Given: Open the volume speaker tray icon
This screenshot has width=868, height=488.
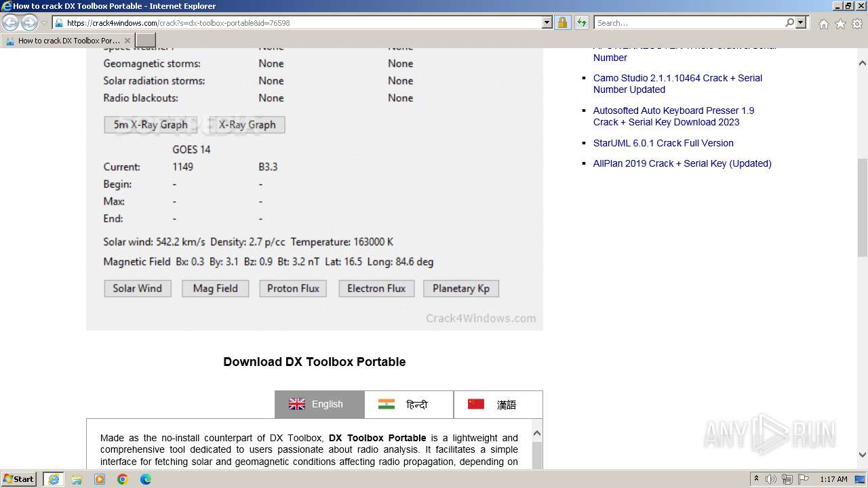Looking at the screenshot, I should point(771,479).
